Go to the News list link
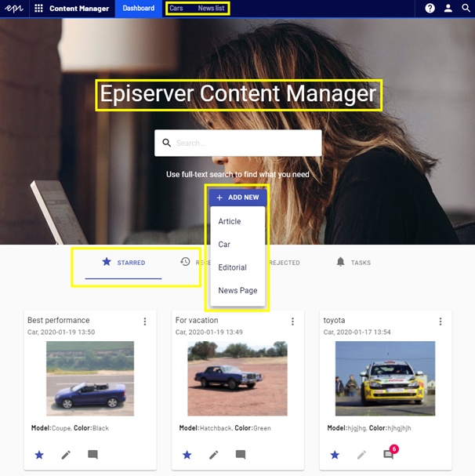 [211, 9]
